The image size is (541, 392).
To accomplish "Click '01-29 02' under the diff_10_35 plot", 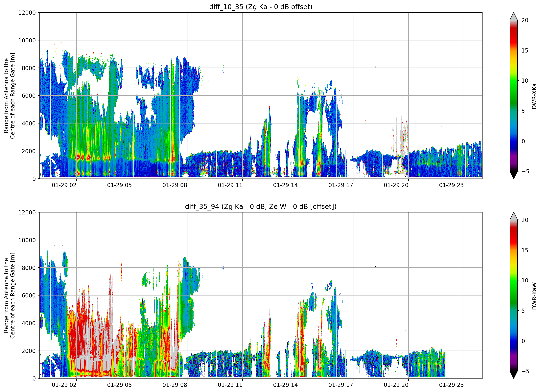I will pos(64,185).
